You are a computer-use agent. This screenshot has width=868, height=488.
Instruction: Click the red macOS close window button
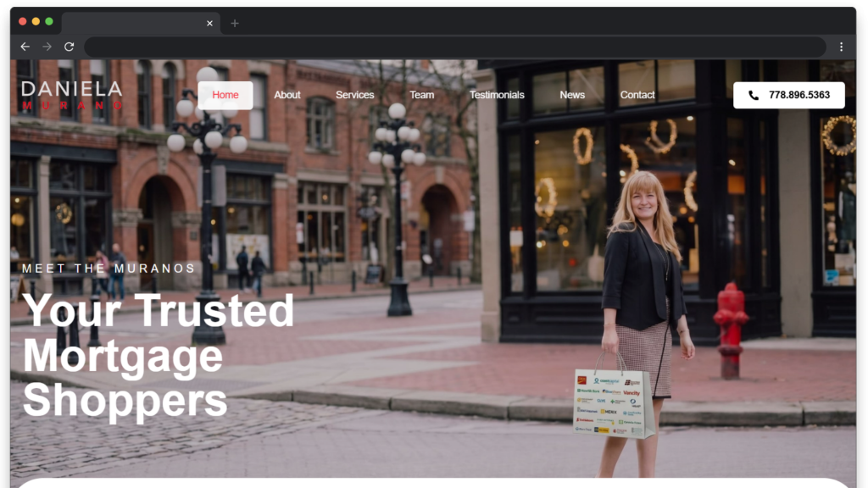pos(23,21)
